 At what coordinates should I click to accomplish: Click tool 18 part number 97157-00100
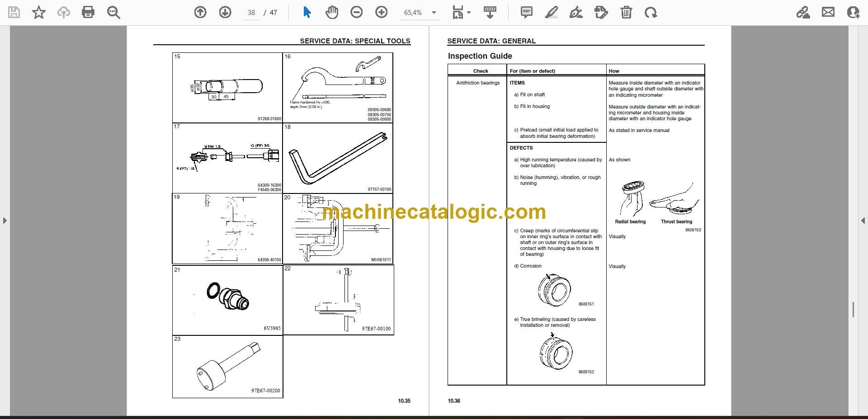pyautogui.click(x=379, y=189)
